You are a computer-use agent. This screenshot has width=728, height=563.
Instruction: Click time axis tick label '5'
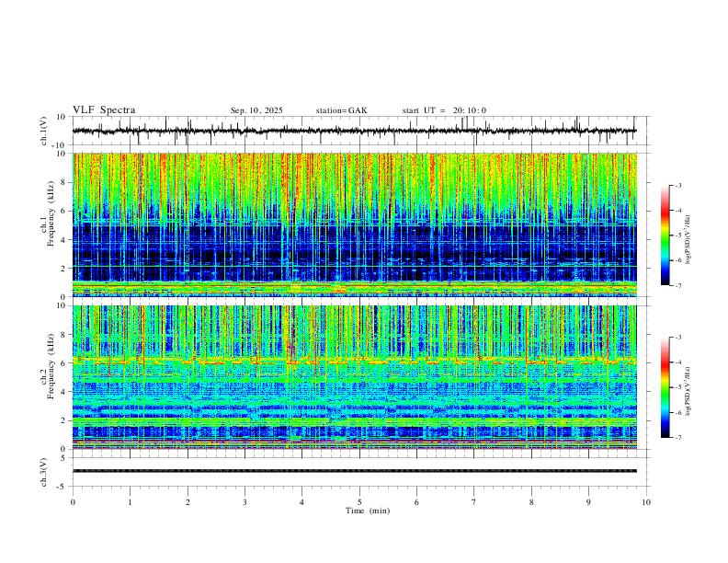tap(359, 502)
